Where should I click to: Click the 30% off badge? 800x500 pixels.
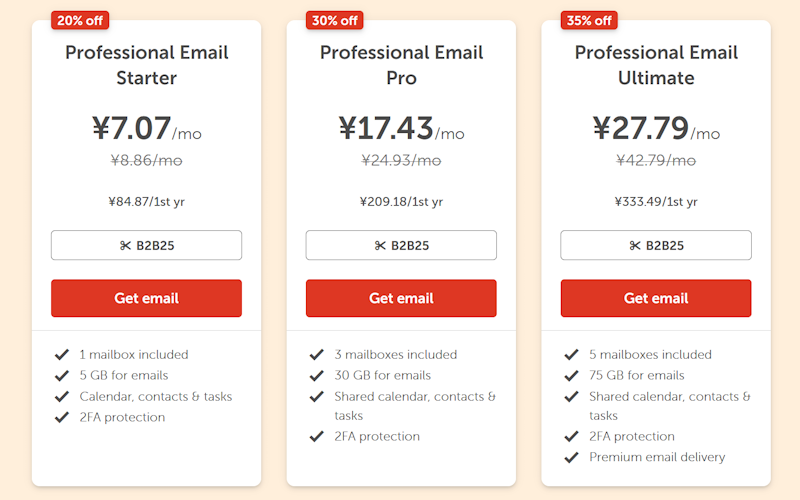point(334,20)
